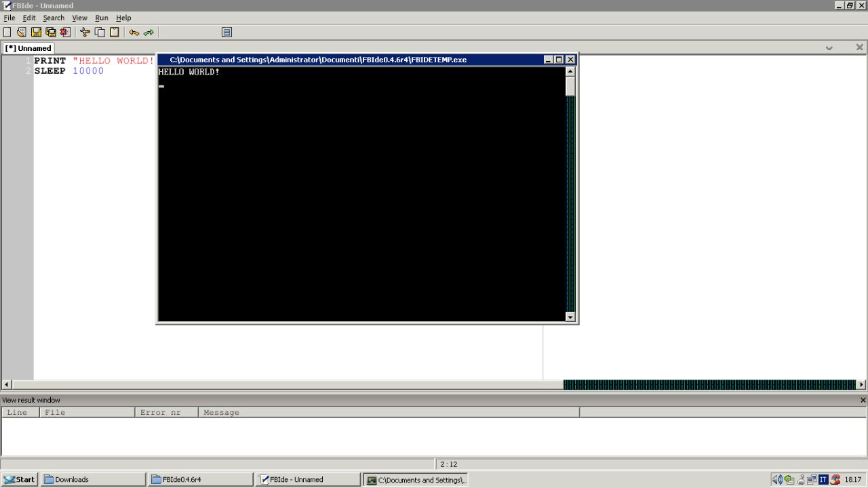Cut selection with the scissors icon

tap(85, 32)
